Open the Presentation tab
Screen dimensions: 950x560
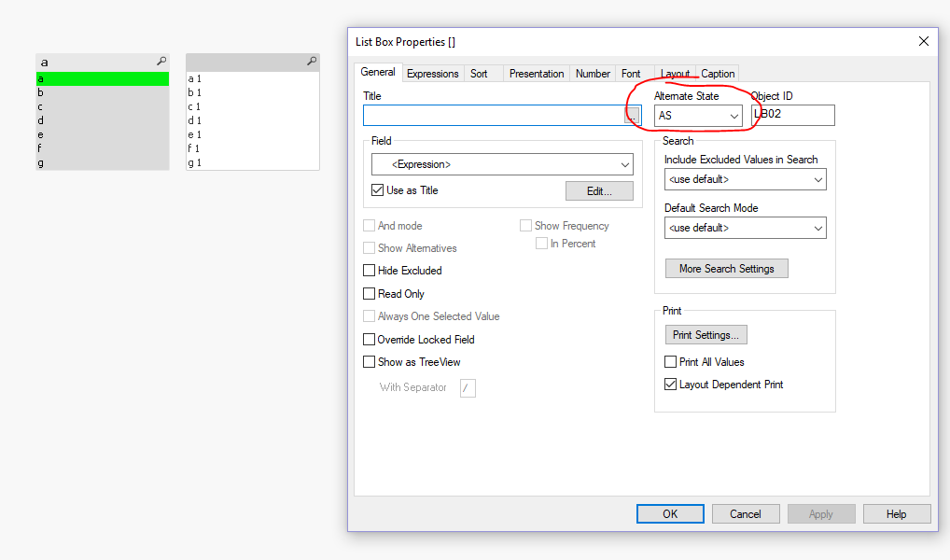[536, 74]
